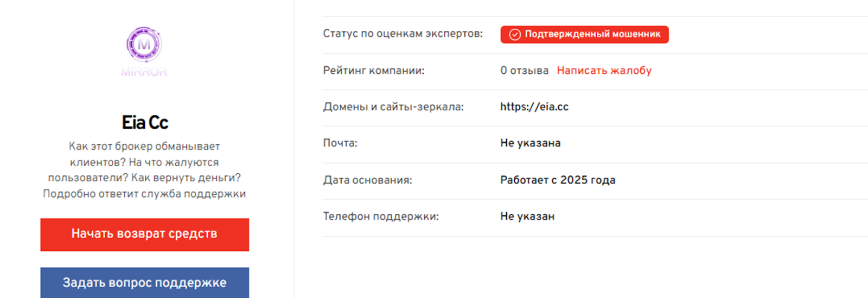This screenshot has width=868, height=298.
Task: Click the "0 отзыва" rating count
Action: (x=524, y=71)
